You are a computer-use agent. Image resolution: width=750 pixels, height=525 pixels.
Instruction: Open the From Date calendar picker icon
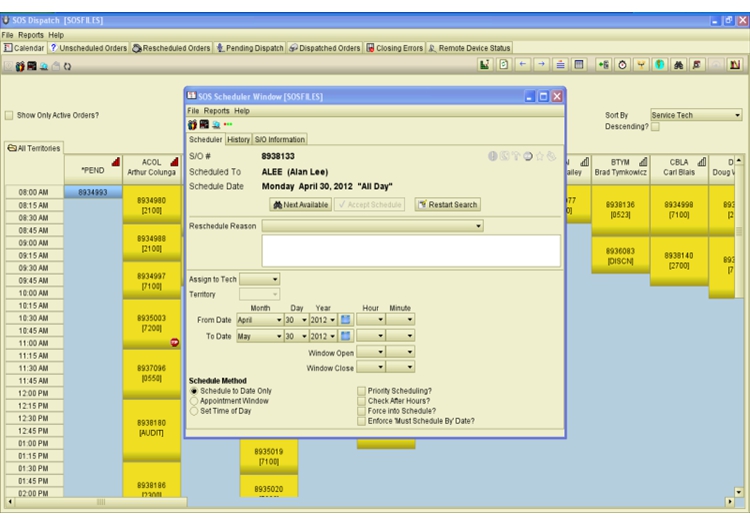coord(345,319)
